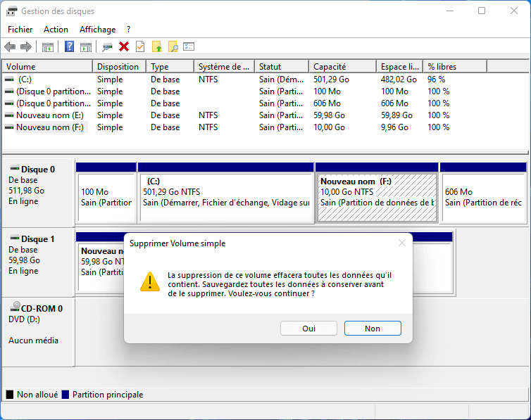Open the ? help menu
This screenshot has width=531, height=420.
tap(128, 30)
